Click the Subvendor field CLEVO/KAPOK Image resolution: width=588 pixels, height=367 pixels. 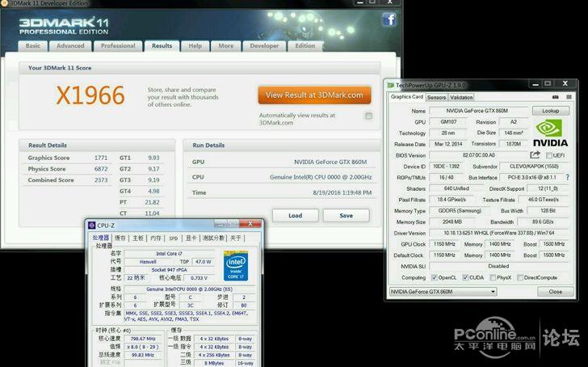[534, 167]
